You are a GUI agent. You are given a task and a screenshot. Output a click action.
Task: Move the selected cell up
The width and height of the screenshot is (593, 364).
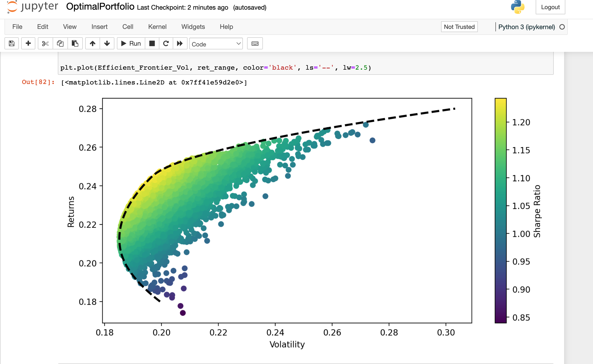[93, 43]
